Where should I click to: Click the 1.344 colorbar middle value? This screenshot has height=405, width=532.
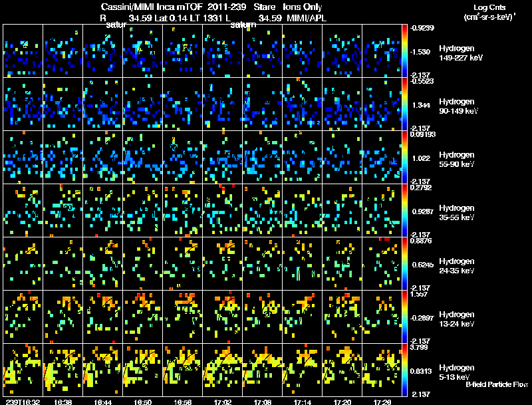(x=421, y=105)
